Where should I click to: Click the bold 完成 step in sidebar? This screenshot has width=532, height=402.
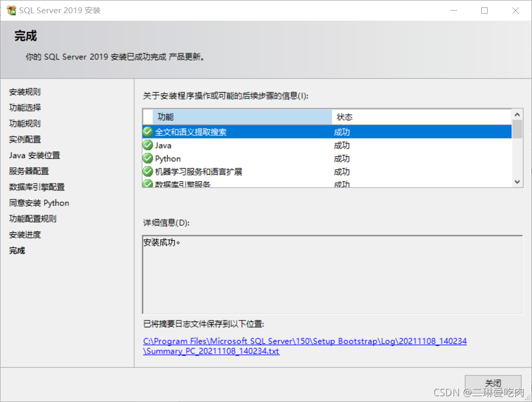tap(17, 250)
